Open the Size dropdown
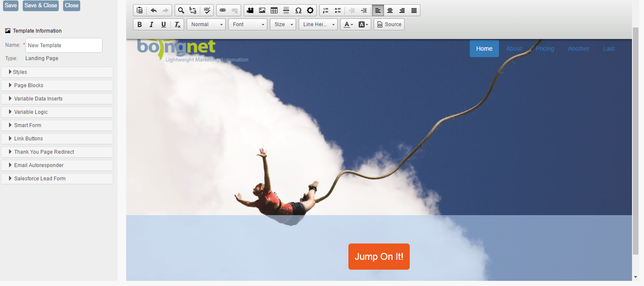 pos(283,24)
